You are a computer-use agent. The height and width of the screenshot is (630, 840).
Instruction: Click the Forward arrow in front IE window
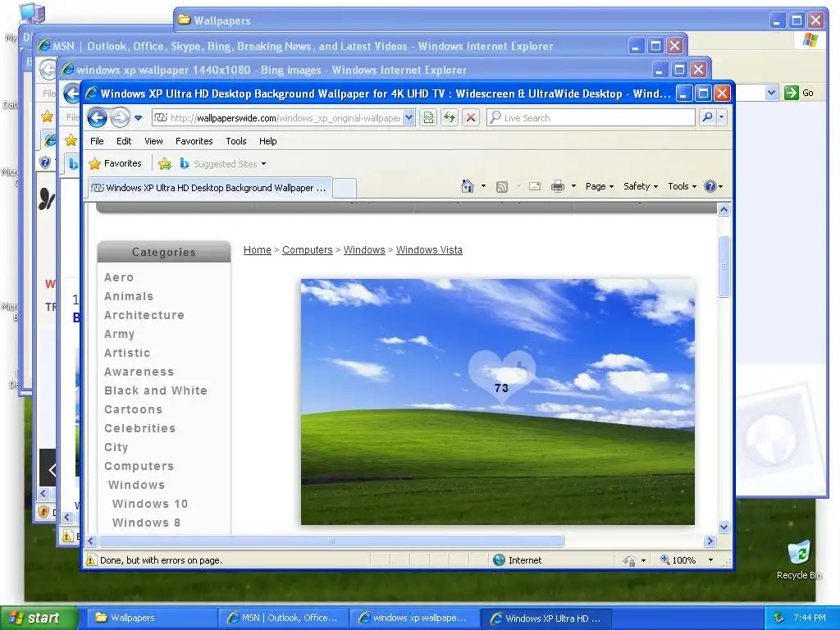120,117
